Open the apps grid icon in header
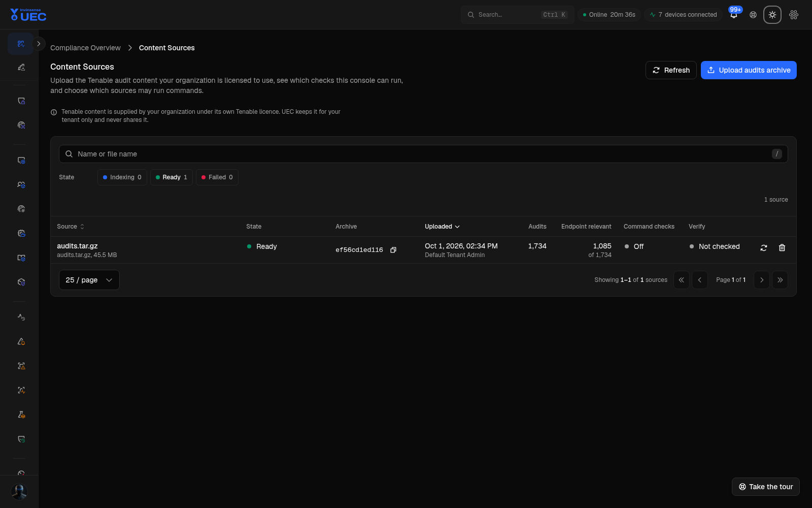 [794, 15]
